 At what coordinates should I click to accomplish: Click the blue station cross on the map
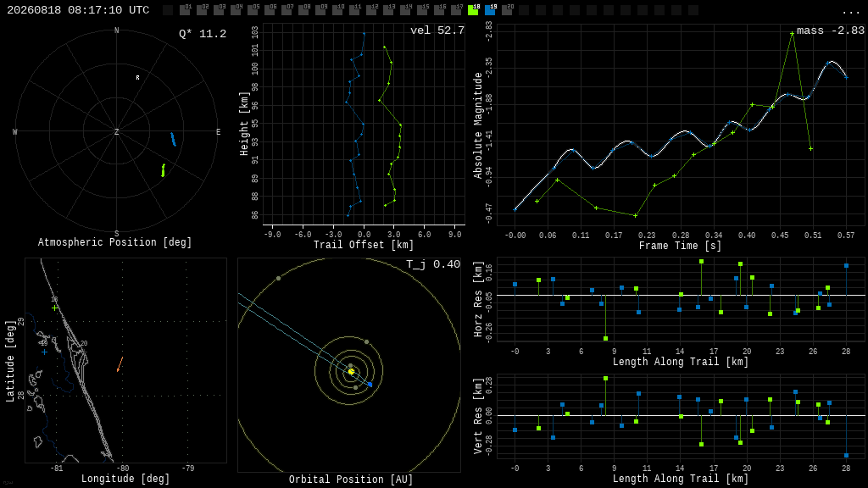(x=44, y=352)
